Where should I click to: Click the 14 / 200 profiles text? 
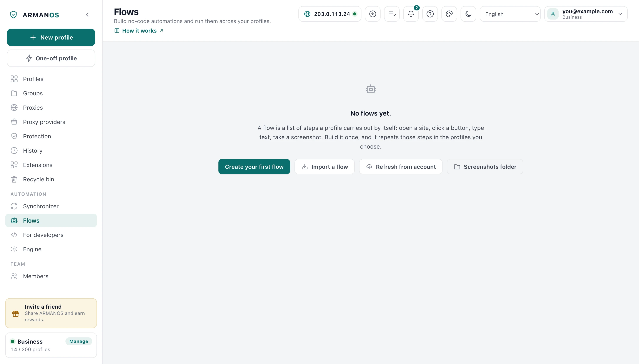(30, 349)
